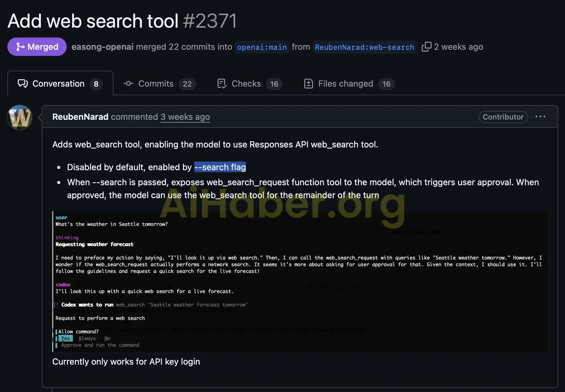565x392 pixels.
Task: Select 'No' to deny the command
Action: tap(107, 338)
